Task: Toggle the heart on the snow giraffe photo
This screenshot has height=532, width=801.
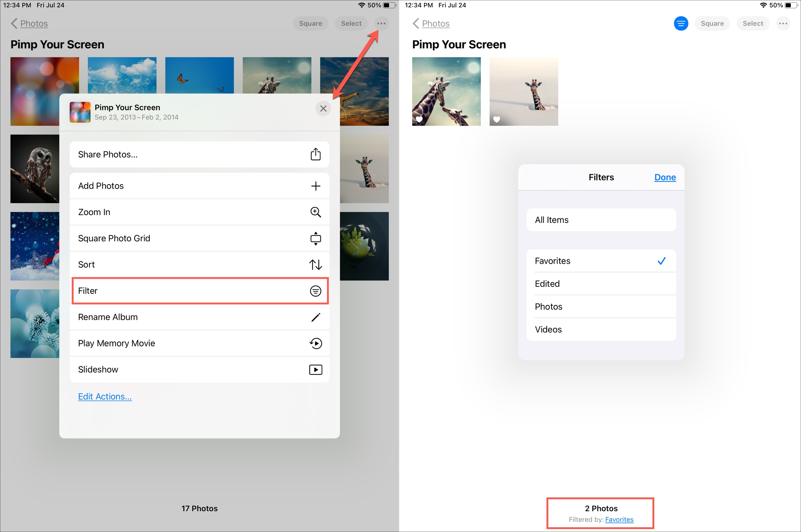Action: click(x=497, y=119)
